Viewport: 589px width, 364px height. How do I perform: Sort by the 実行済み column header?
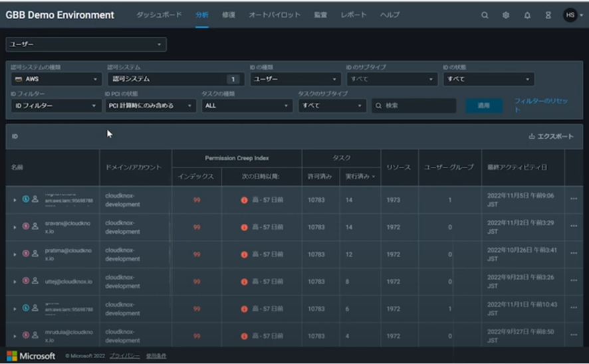pos(360,177)
